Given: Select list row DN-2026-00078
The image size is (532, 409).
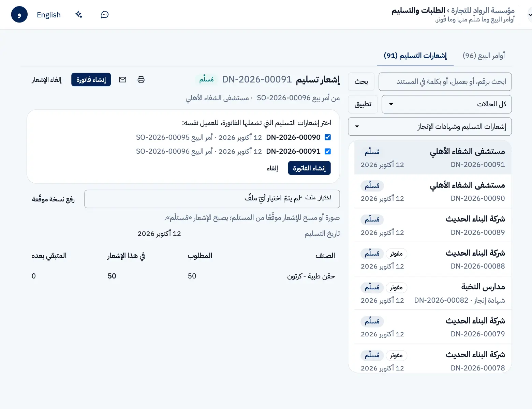Looking at the screenshot, I should point(433,359).
